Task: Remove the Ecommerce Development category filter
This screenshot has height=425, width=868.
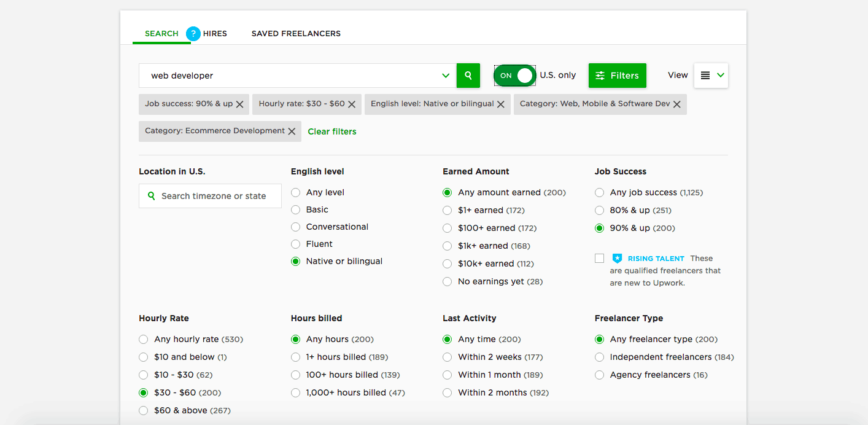Action: (x=292, y=131)
